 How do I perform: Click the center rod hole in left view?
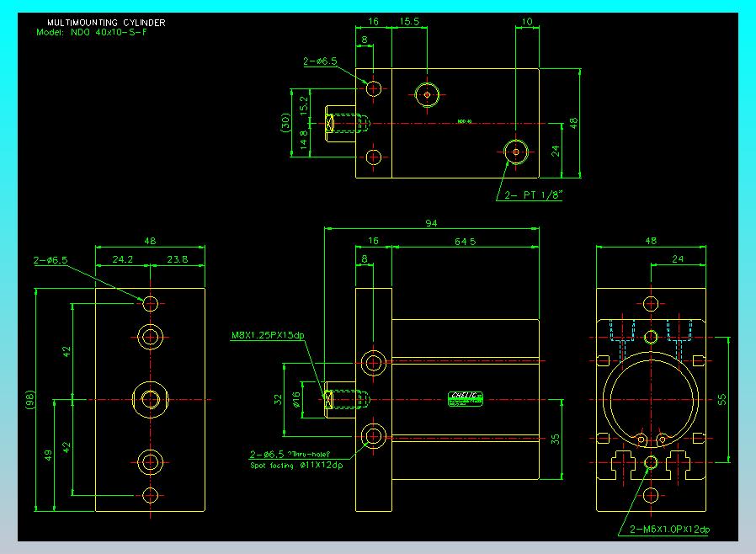point(151,398)
